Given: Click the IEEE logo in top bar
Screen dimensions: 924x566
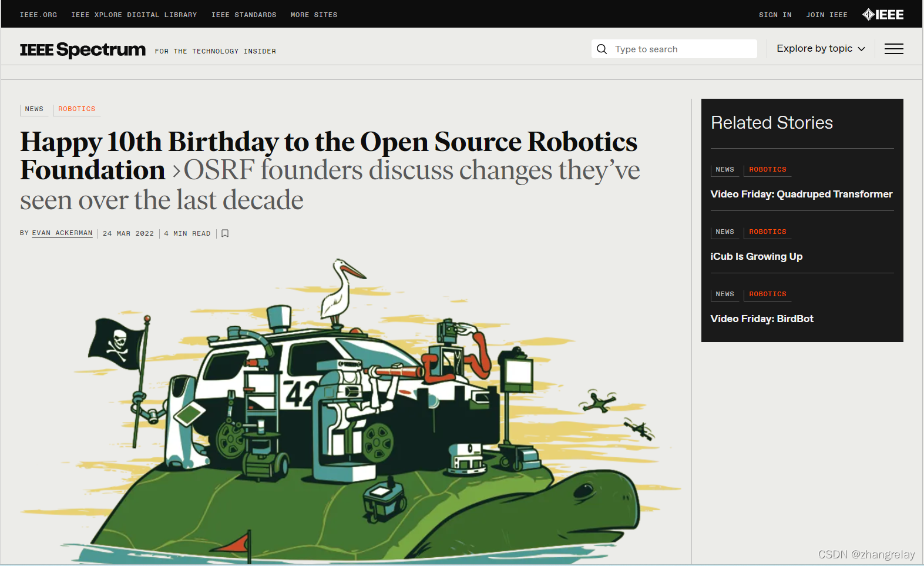Looking at the screenshot, I should 883,15.
